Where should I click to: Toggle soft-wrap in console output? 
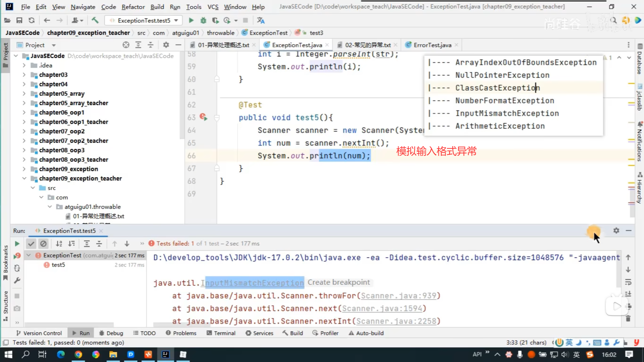pos(628,282)
